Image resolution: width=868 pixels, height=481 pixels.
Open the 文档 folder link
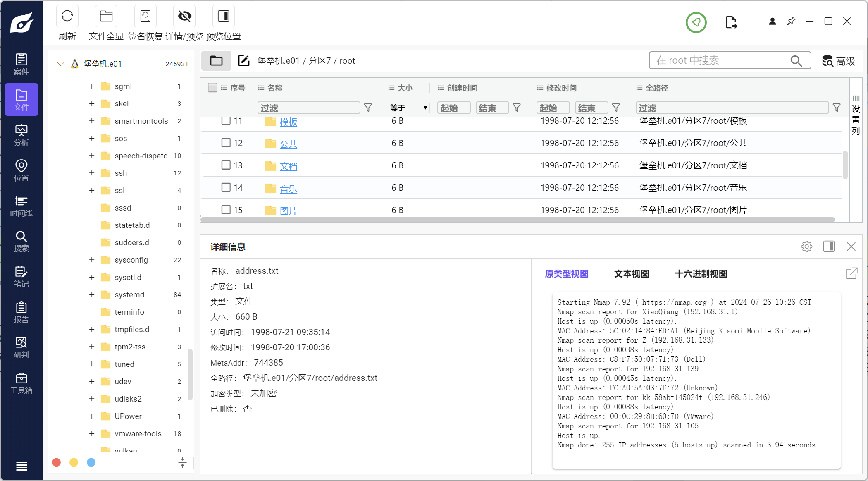tap(289, 166)
